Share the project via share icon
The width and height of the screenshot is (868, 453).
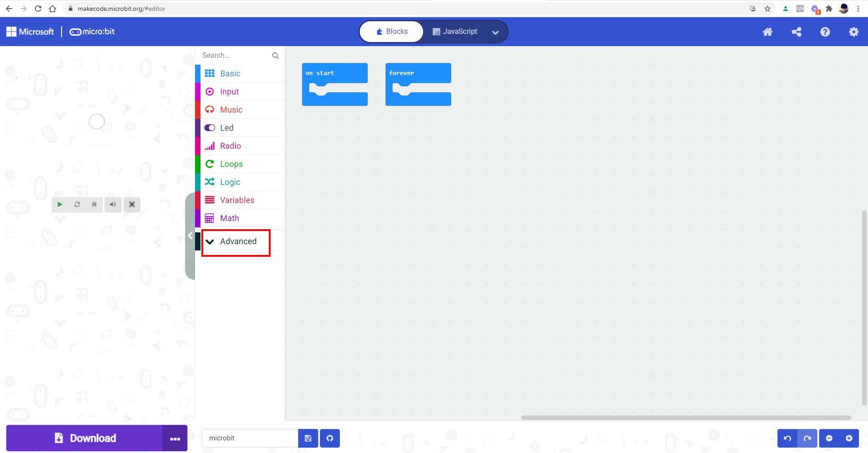pos(796,32)
